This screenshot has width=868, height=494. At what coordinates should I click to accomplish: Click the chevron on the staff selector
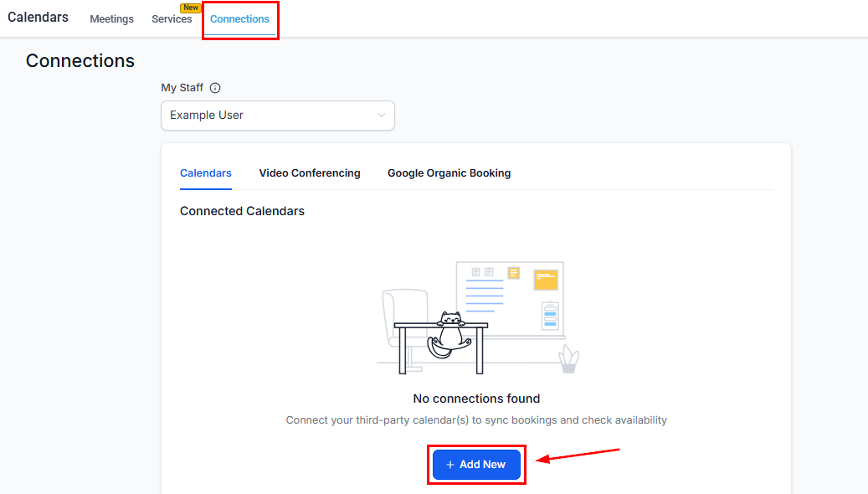(382, 116)
